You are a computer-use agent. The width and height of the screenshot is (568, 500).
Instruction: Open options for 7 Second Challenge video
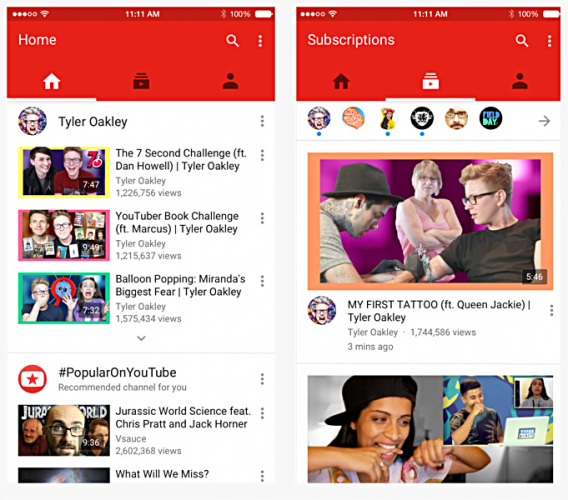(262, 155)
